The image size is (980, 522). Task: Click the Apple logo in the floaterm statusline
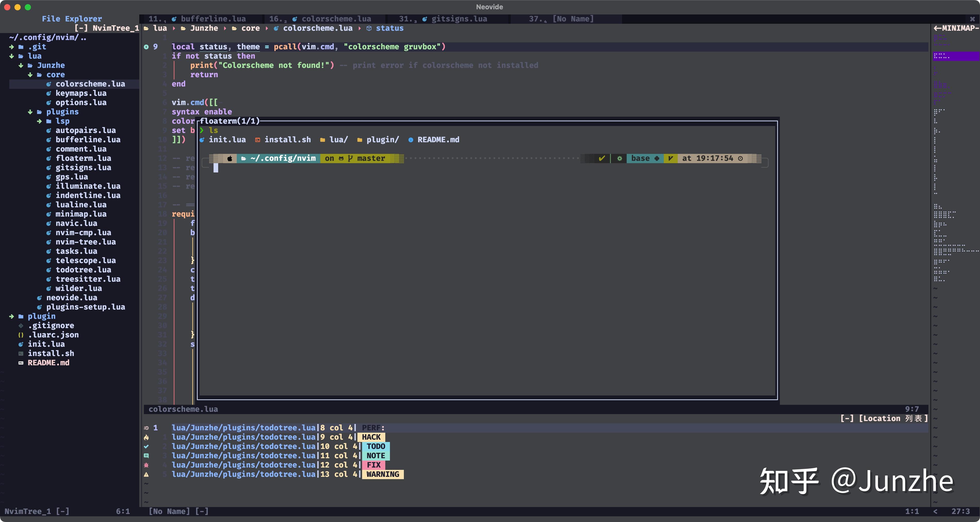pyautogui.click(x=230, y=159)
